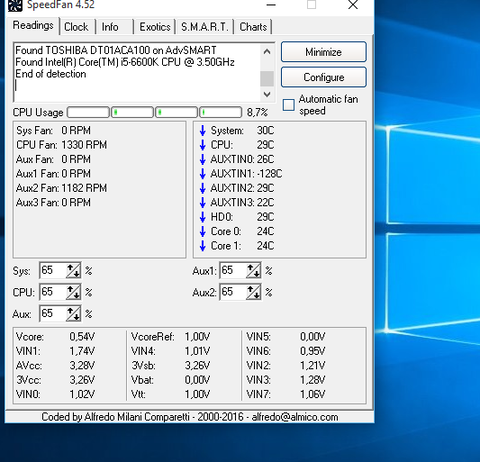Image resolution: width=480 pixels, height=462 pixels.
Task: Click the blue arrow beside AUXTIN1
Action: tap(202, 174)
